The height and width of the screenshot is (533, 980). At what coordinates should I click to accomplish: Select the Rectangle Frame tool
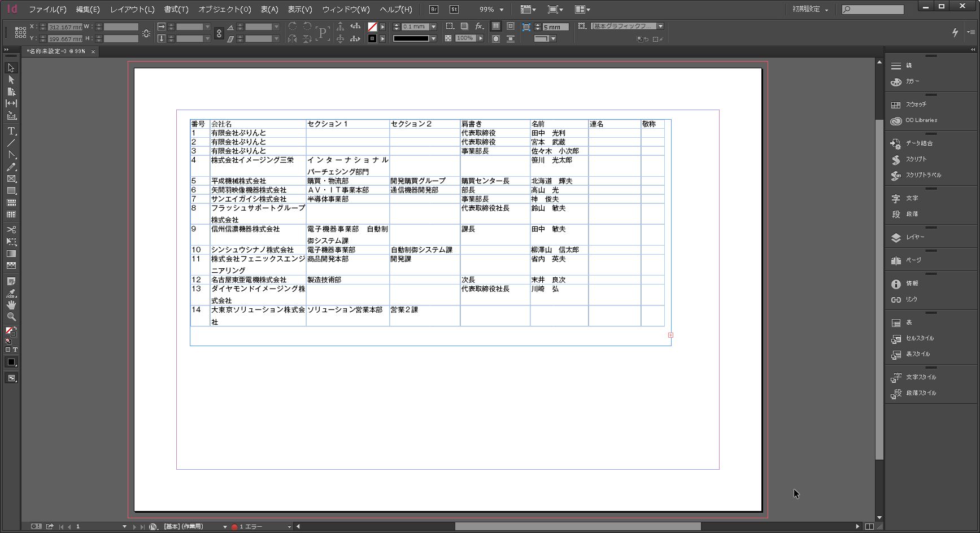11,178
